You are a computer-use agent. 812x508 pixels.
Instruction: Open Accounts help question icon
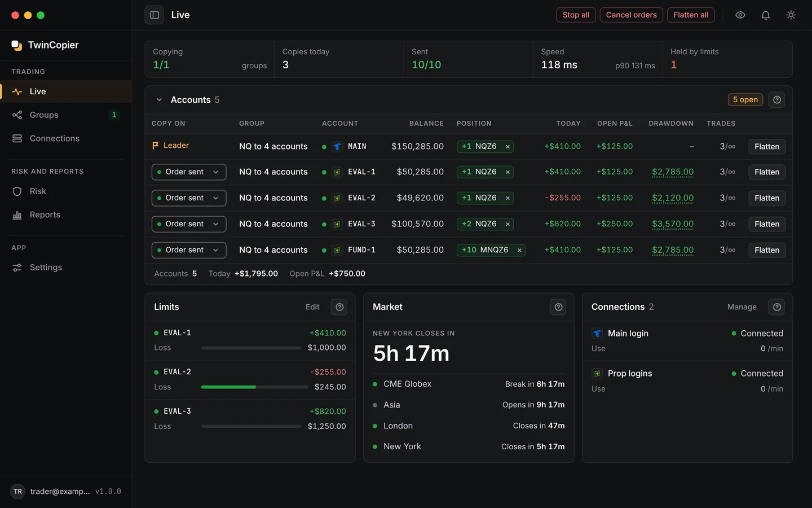click(x=777, y=100)
